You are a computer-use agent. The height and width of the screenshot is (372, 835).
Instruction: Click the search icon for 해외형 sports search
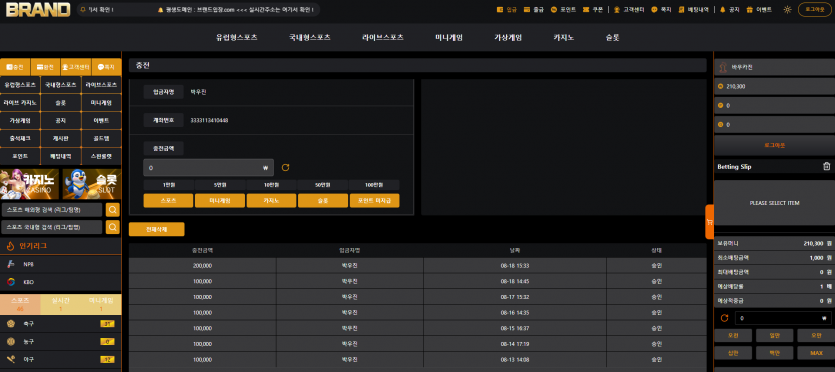pos(113,210)
